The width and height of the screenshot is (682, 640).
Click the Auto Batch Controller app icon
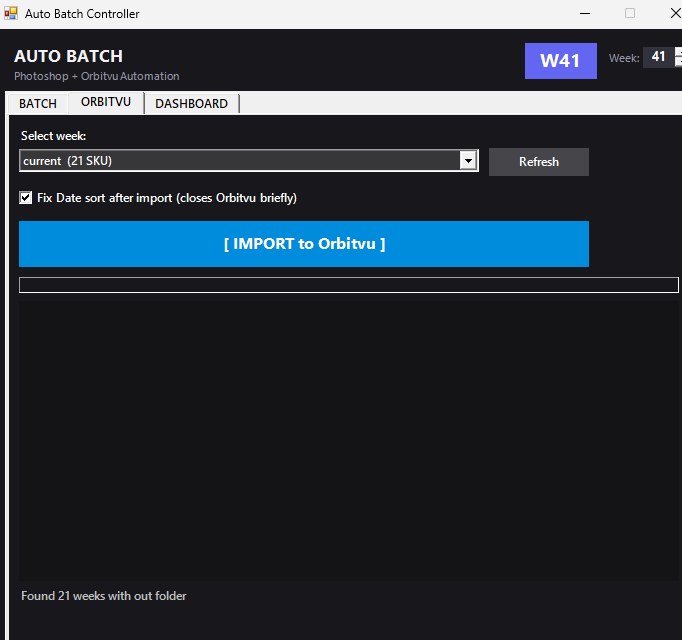[x=11, y=13]
